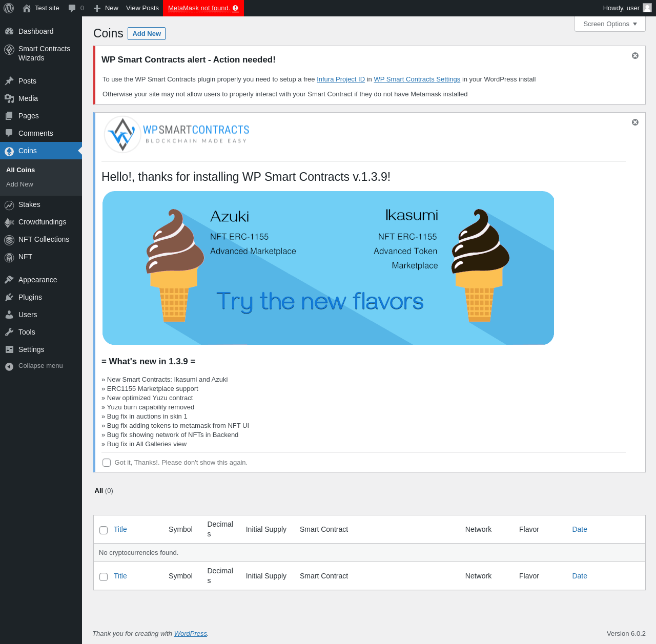Dismiss the WP Smart Contracts welcome notice
Image resolution: width=656 pixels, height=644 pixels.
pos(635,122)
